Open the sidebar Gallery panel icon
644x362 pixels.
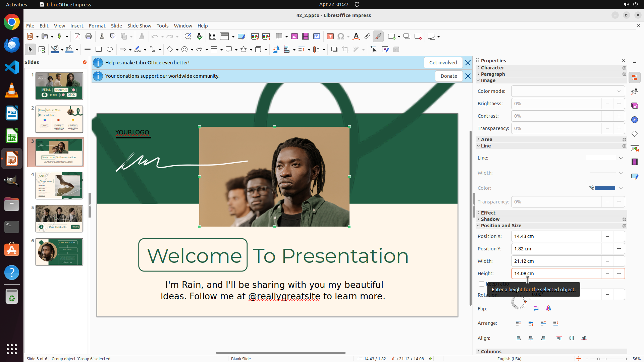(x=634, y=106)
